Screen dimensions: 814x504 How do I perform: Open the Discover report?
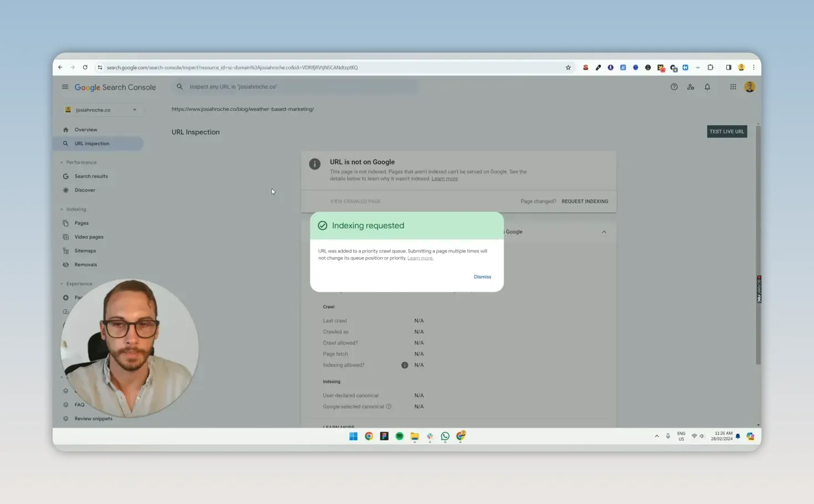click(85, 190)
